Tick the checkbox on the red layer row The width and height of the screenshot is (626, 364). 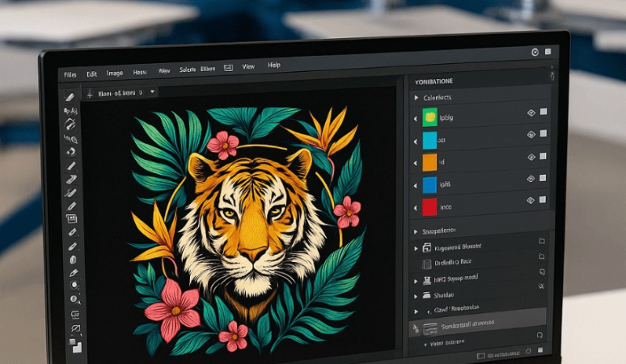click(x=542, y=199)
